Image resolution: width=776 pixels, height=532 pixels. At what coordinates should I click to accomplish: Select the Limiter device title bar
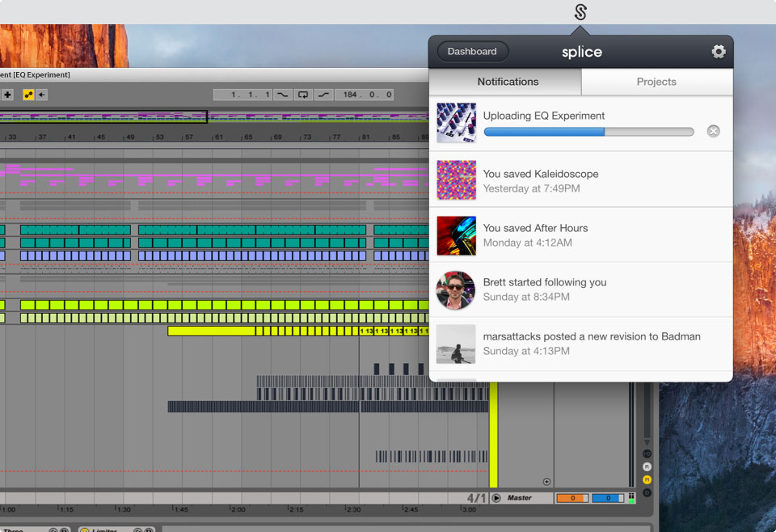point(116,530)
